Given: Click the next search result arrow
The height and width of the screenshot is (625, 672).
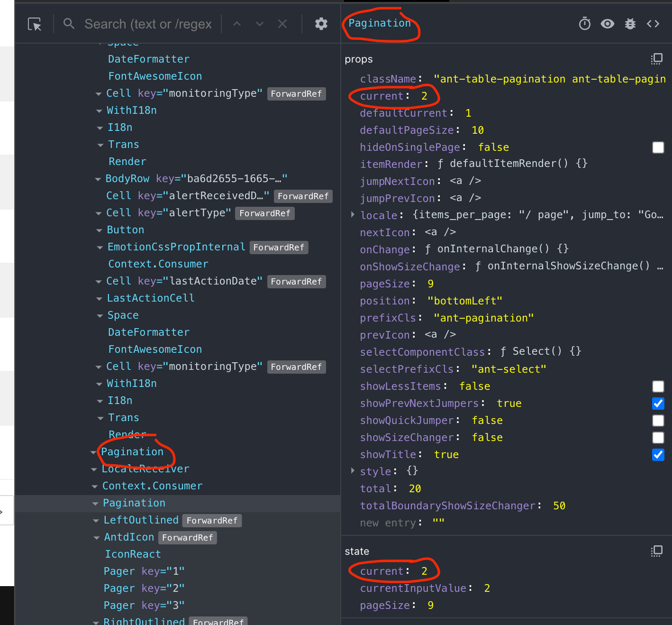Looking at the screenshot, I should 259,24.
